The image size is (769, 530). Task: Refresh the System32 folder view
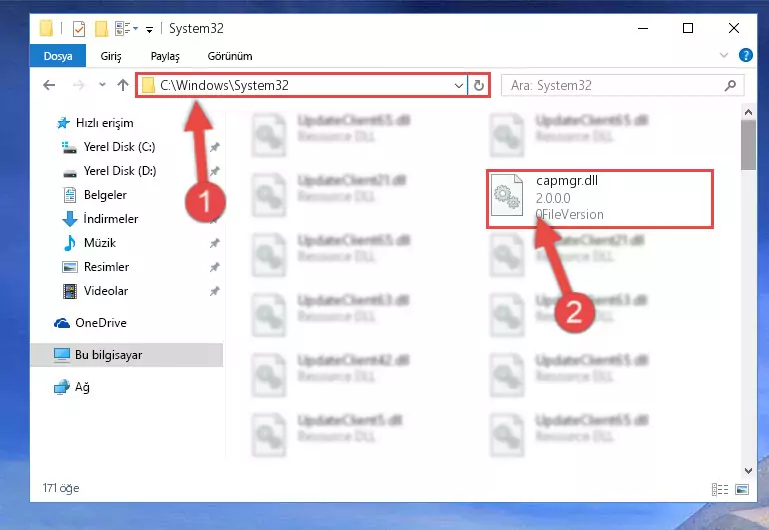pos(479,86)
